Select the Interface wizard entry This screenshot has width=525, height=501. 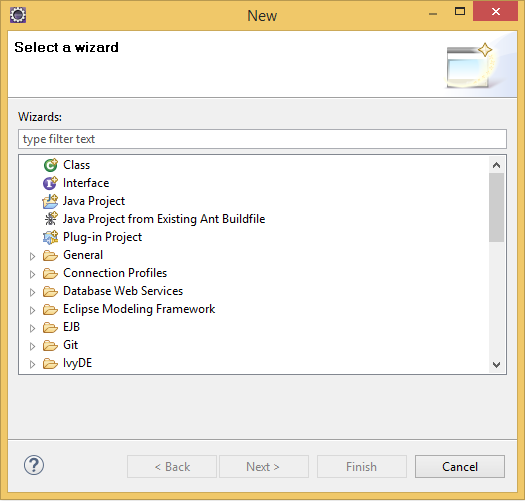(x=86, y=183)
